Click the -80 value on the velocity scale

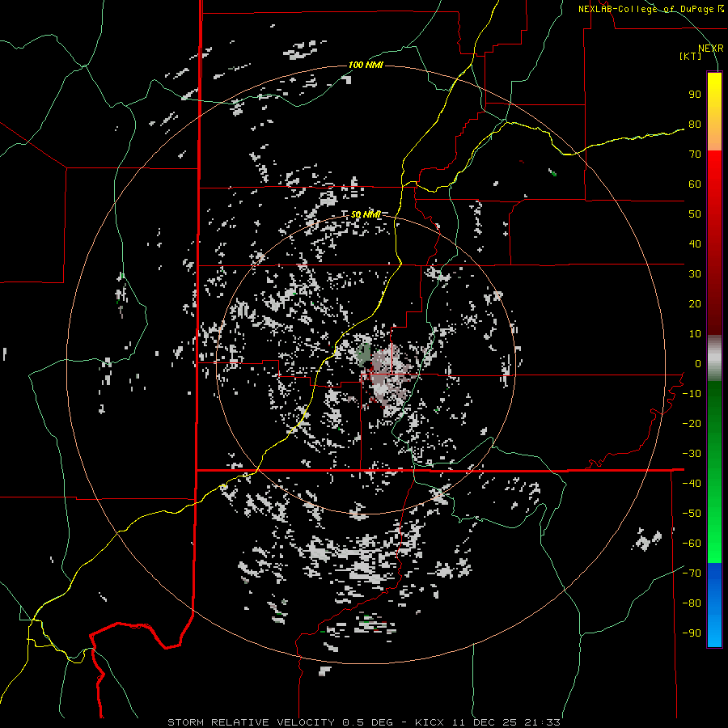pos(692,603)
